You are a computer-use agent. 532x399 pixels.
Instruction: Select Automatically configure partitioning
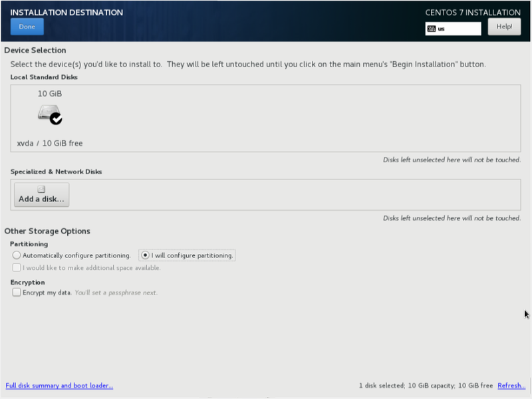click(x=17, y=255)
